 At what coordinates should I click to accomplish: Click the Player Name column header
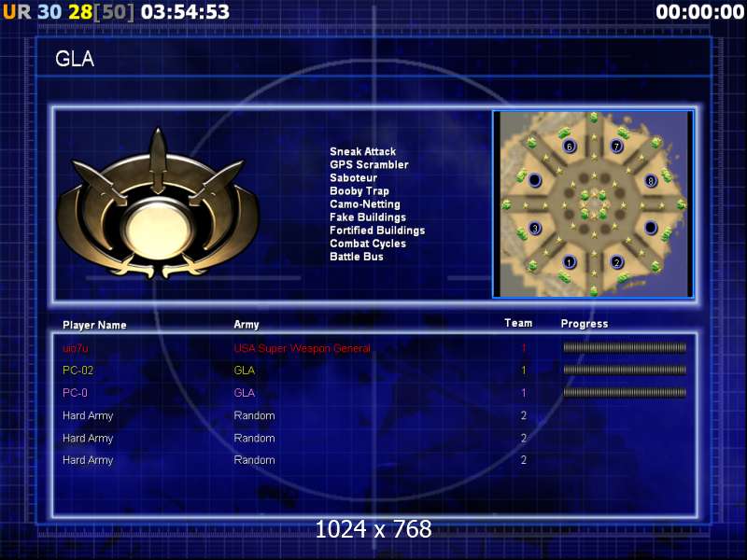tap(94, 325)
